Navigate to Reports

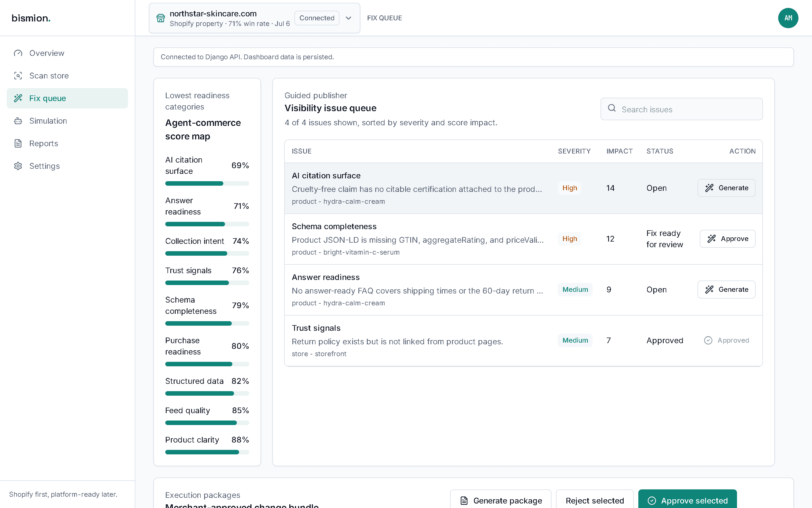[67, 143]
